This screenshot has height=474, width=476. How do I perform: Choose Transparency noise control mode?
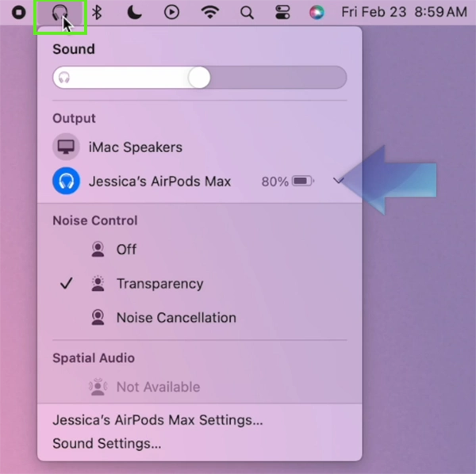(200, 284)
